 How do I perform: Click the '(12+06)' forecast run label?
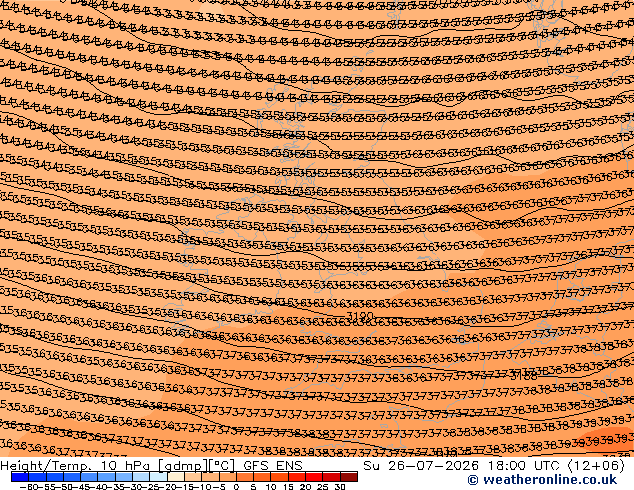[596, 466]
